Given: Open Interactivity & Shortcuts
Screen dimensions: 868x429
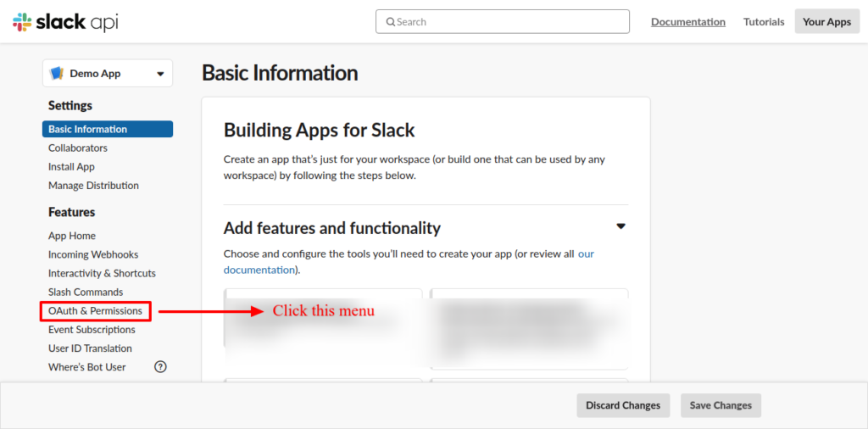Looking at the screenshot, I should (102, 273).
